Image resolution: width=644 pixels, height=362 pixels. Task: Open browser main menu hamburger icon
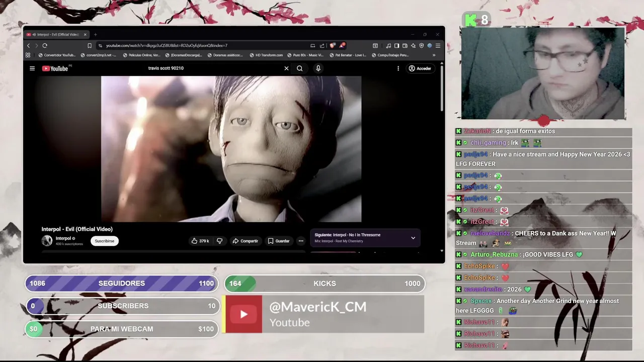coord(438,45)
